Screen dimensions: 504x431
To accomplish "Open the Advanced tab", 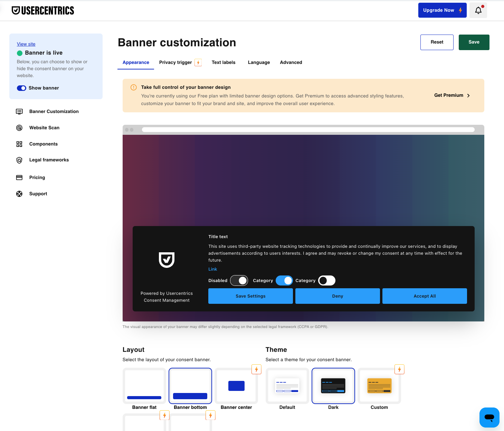I will tap(291, 62).
